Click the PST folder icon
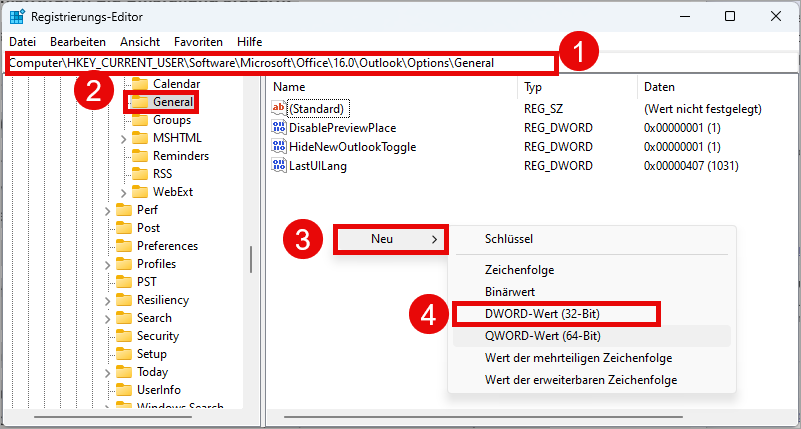The width and height of the screenshot is (801, 429). pos(124,282)
